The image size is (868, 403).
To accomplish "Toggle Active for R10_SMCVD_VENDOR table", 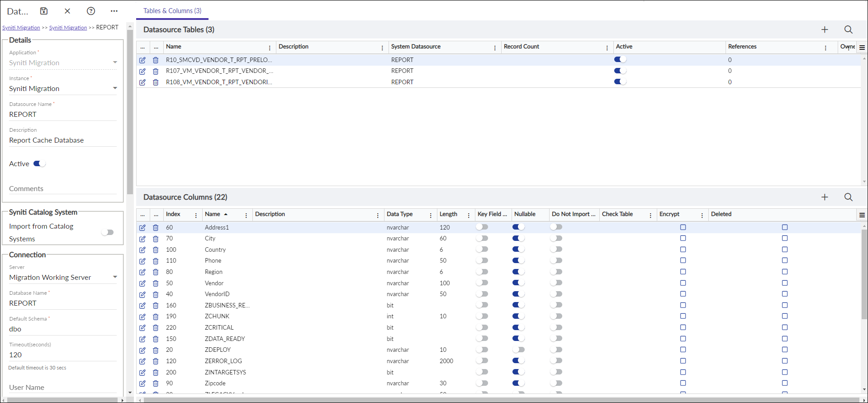I will click(620, 59).
